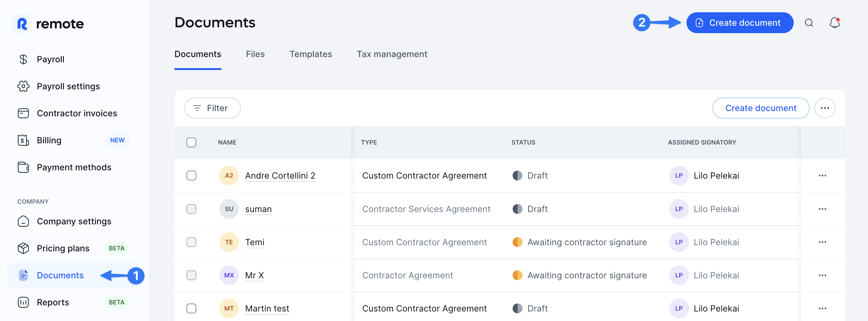The height and width of the screenshot is (321, 868).
Task: Open the search magnifier icon
Action: click(809, 23)
